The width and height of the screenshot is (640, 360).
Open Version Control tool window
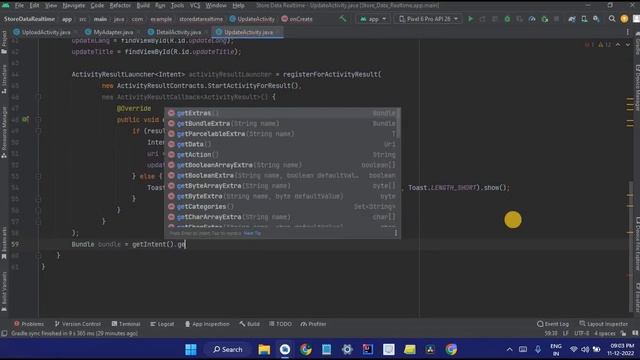[x=77, y=324]
